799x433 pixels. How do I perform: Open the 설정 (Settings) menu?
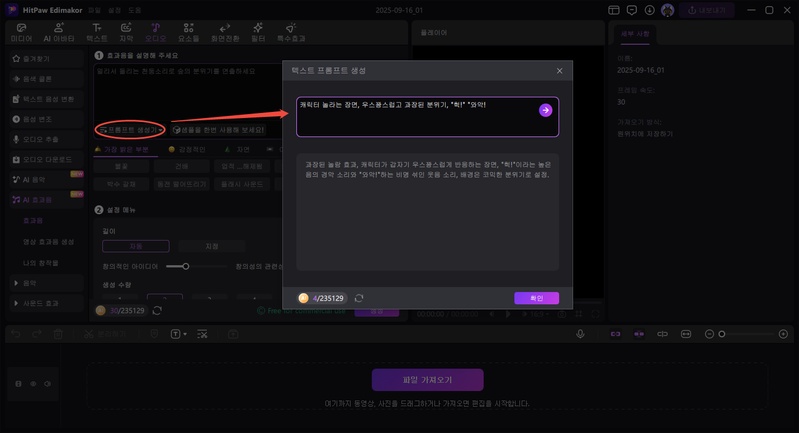pyautogui.click(x=115, y=10)
